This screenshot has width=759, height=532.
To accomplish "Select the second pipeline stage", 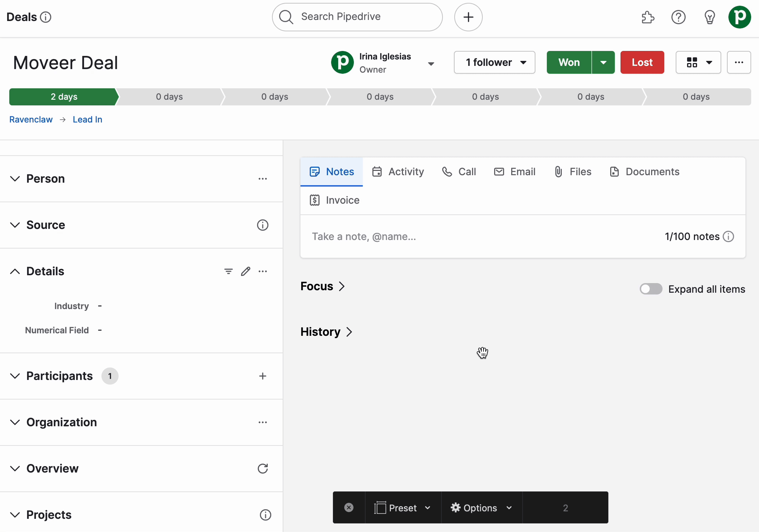I will pos(169,97).
